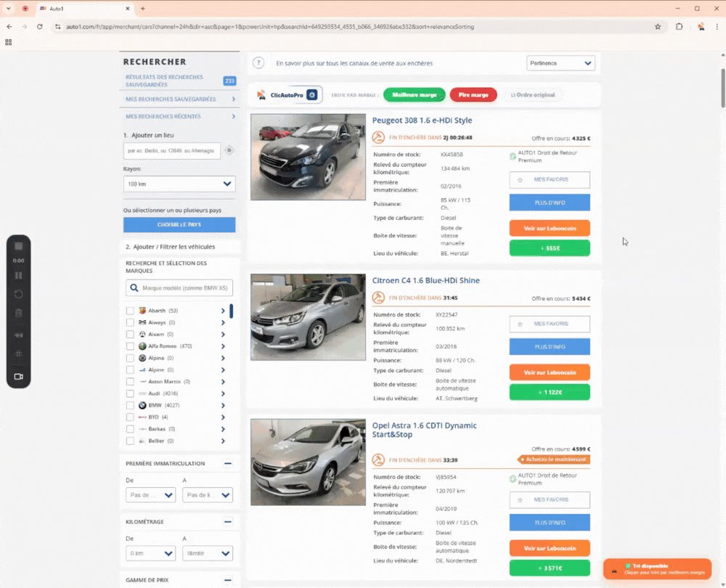
Task: Check the BYD brand checkbox
Action: [x=130, y=417]
